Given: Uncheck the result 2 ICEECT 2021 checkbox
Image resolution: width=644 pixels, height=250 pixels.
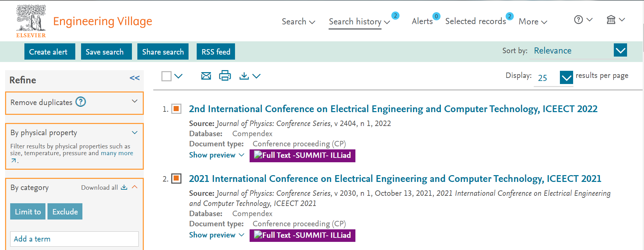Looking at the screenshot, I should pos(176,179).
